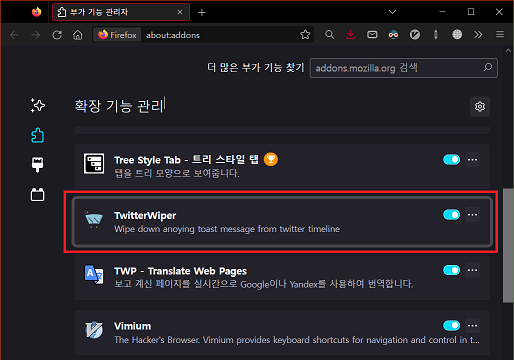Open more options menu for TwitterWiper
514x360 pixels.
pyautogui.click(x=472, y=215)
